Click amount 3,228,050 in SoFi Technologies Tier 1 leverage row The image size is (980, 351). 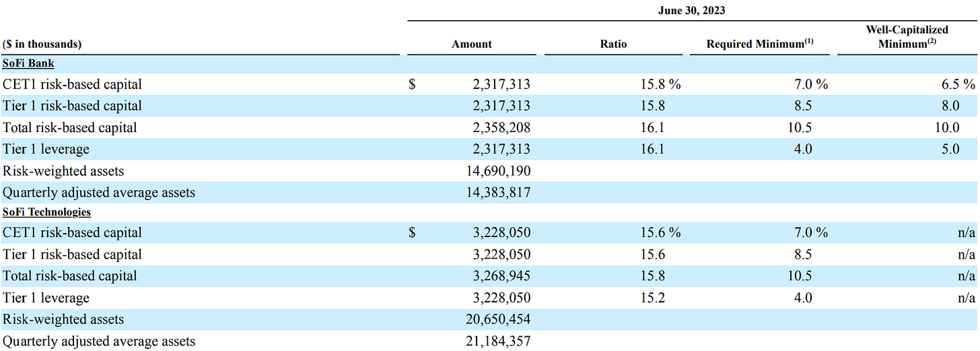pos(501,297)
